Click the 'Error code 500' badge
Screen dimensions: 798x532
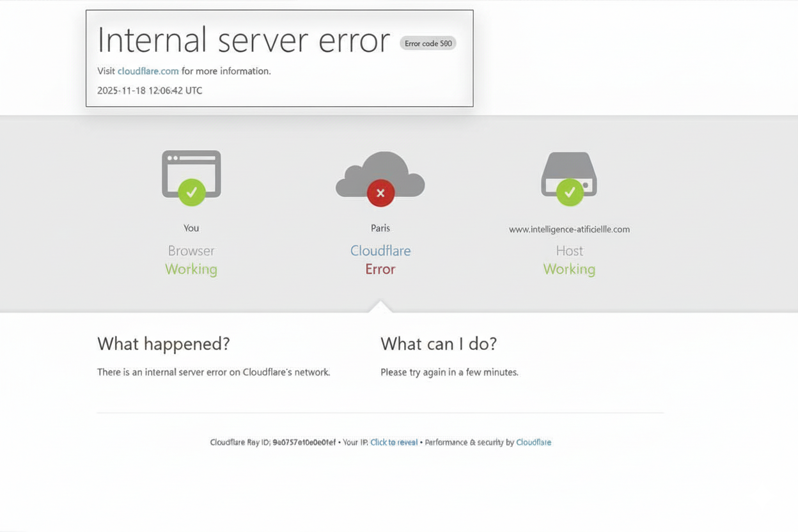[428, 43]
